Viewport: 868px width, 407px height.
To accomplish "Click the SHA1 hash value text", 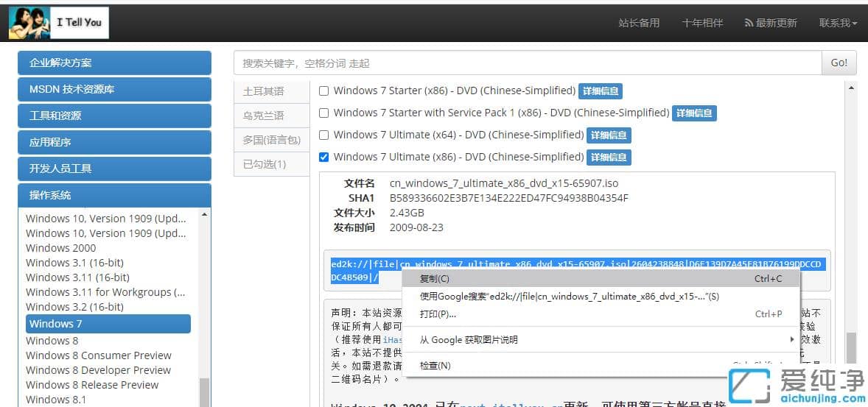I will tap(508, 198).
